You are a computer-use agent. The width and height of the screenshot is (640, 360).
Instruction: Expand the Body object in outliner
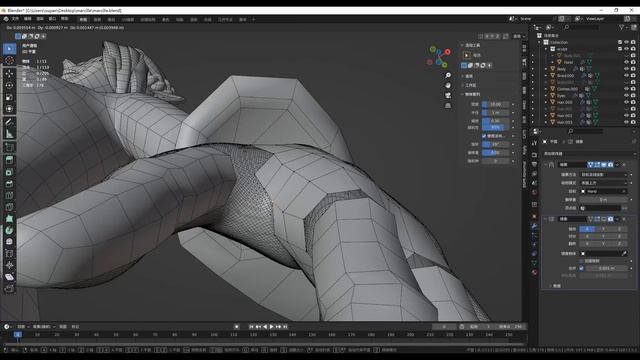(546, 69)
